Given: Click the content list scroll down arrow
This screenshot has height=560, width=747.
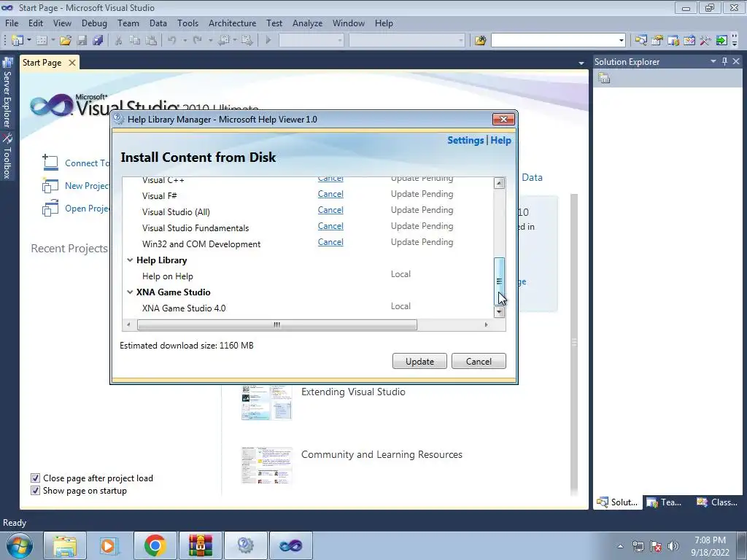Looking at the screenshot, I should pos(499,312).
